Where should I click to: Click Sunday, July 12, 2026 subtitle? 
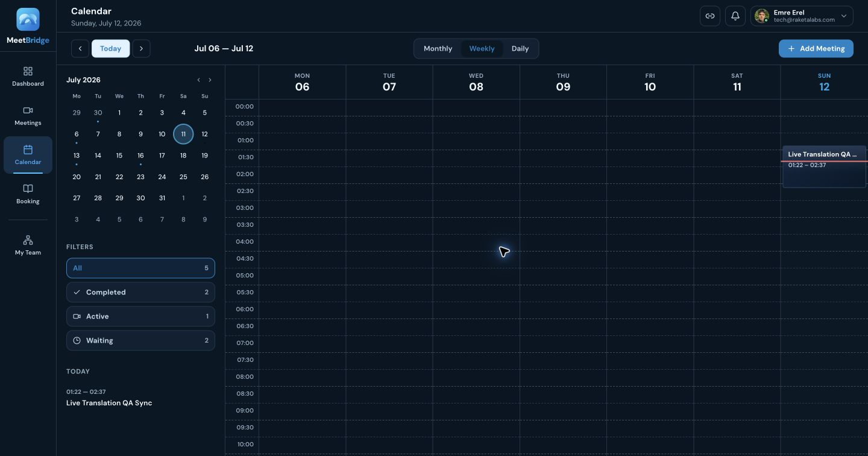[x=106, y=23]
